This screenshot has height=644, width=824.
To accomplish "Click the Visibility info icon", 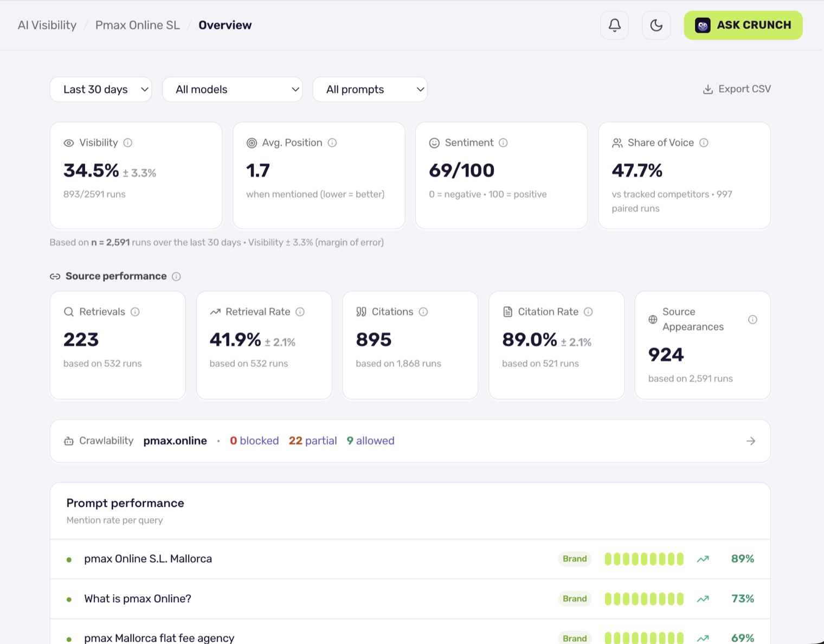I will click(x=128, y=143).
